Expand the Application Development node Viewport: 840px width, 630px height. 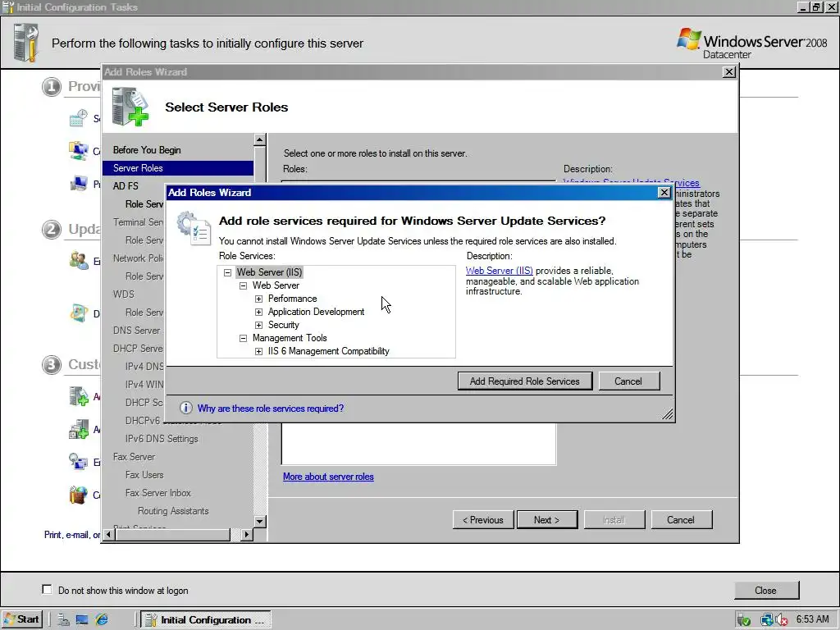(x=258, y=312)
